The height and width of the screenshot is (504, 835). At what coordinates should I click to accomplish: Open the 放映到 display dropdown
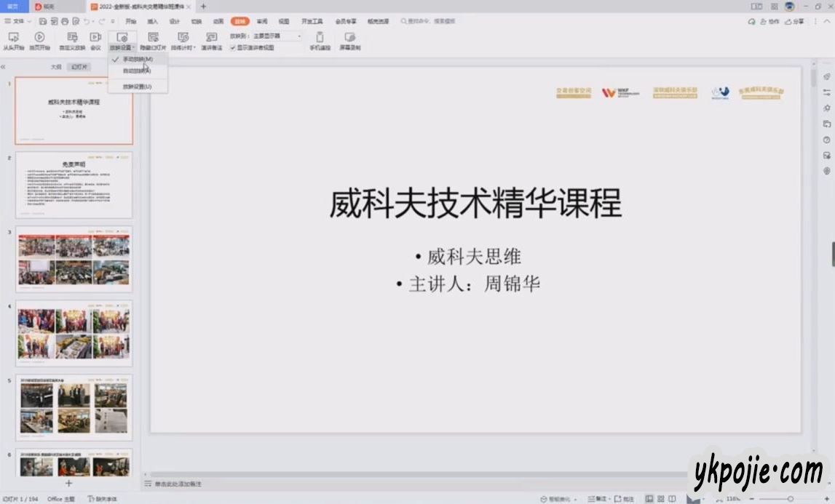(x=277, y=36)
